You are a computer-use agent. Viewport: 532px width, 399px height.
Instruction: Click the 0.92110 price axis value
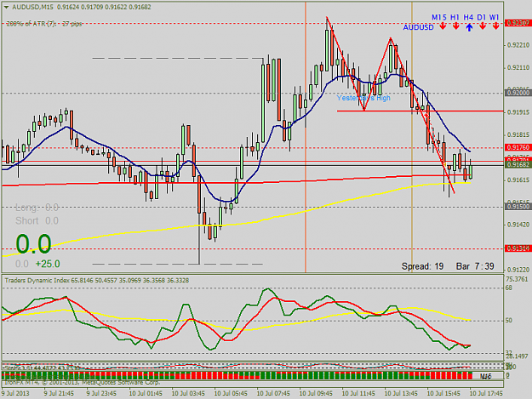click(x=518, y=68)
